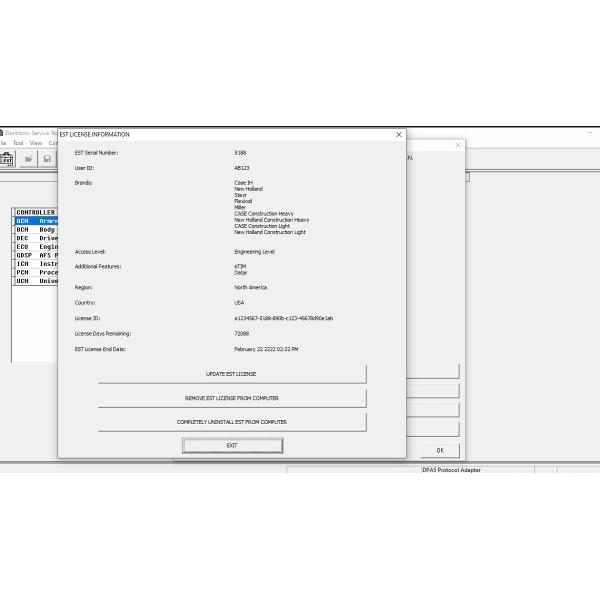The width and height of the screenshot is (600, 600).
Task: Click the DPAS Protocol Adapter status pane
Action: (x=475, y=470)
